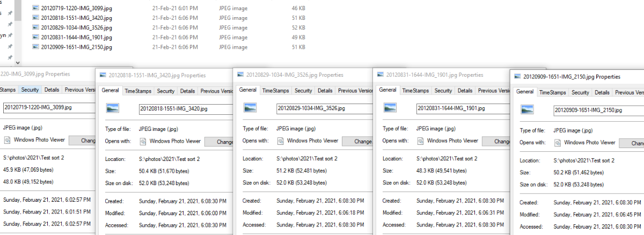Viewport: 644px width, 235px height.
Task: Open Previous Versions tab in IMG_3420 Properties
Action: point(216,91)
